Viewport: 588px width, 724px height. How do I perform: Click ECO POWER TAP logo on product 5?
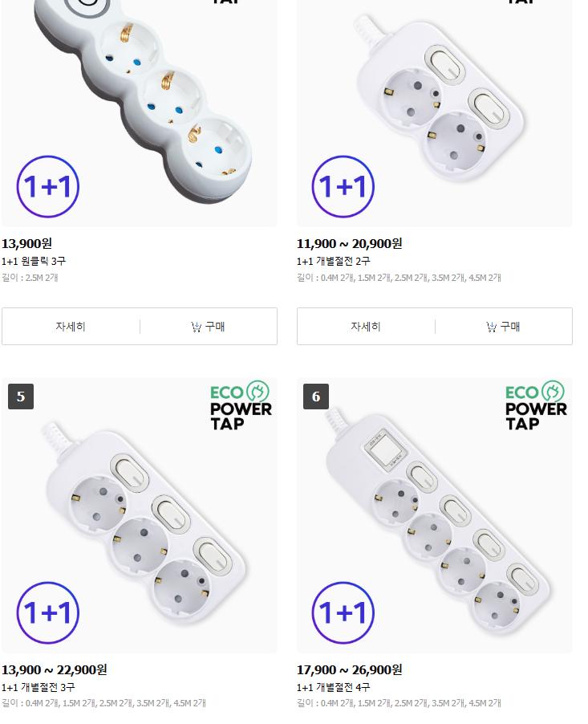tap(241, 405)
